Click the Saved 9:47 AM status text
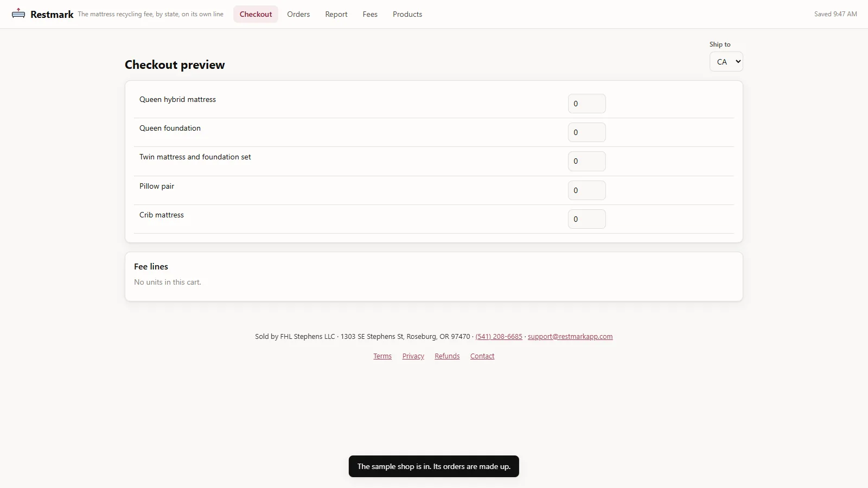The height and width of the screenshot is (488, 868). [835, 14]
